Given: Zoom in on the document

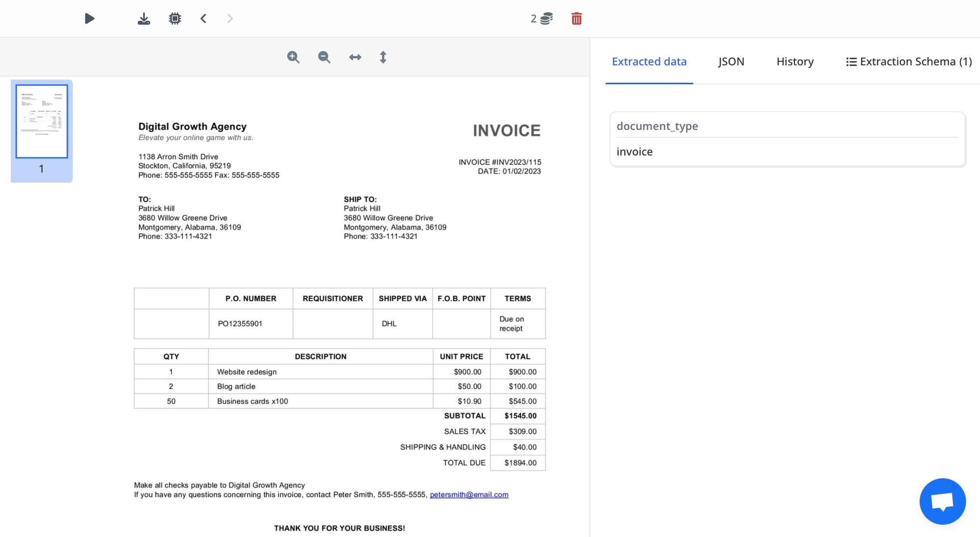Looking at the screenshot, I should click(x=293, y=57).
